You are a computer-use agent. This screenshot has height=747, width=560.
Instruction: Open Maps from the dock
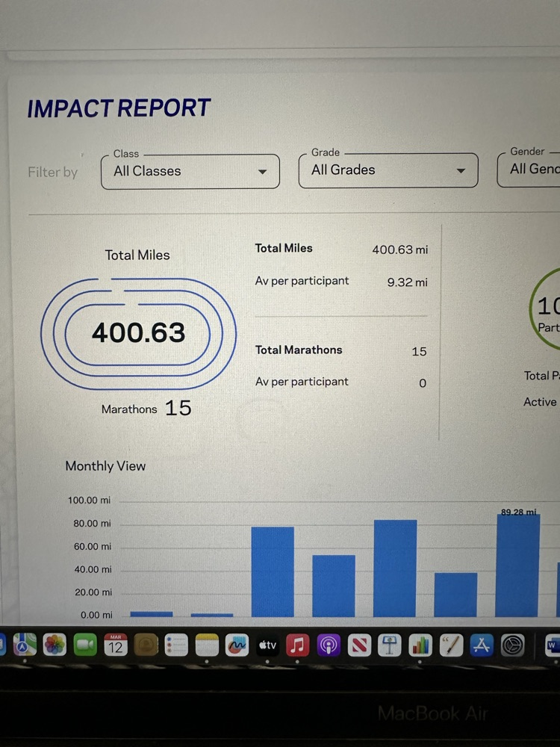coord(25,645)
